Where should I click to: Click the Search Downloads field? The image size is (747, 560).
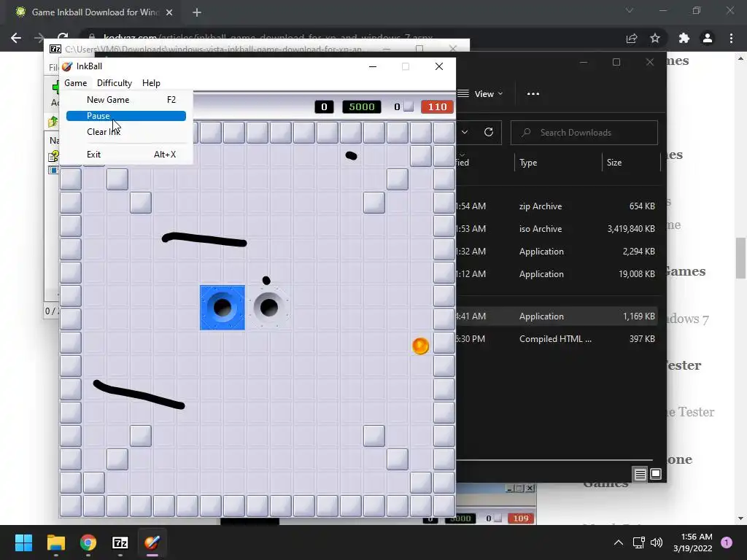point(584,133)
